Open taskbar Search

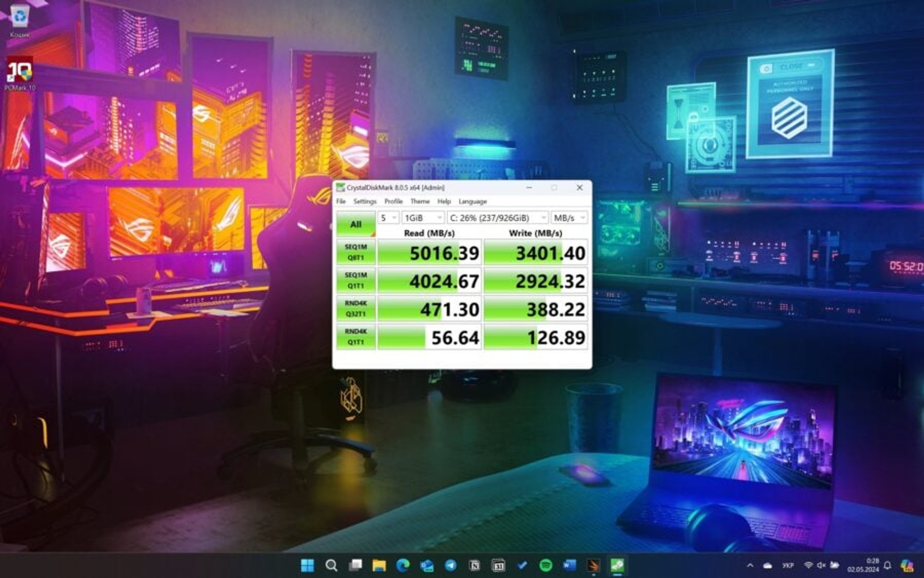tap(331, 565)
